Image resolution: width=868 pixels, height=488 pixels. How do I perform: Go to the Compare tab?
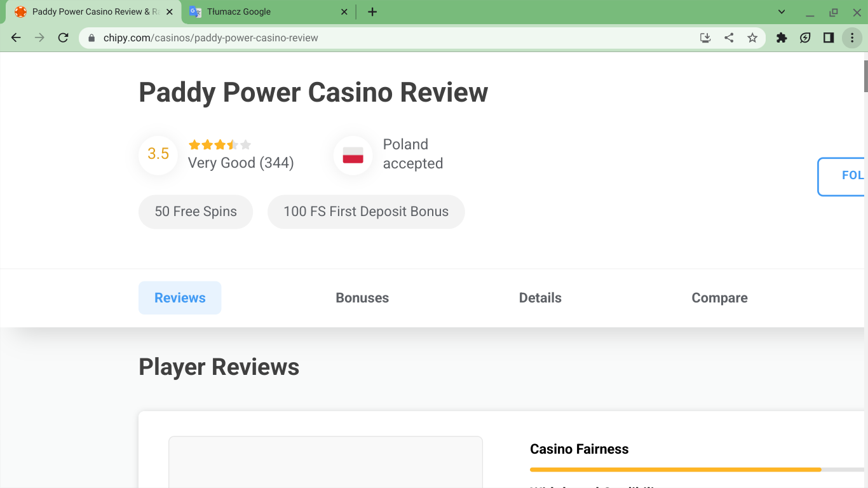pyautogui.click(x=719, y=298)
